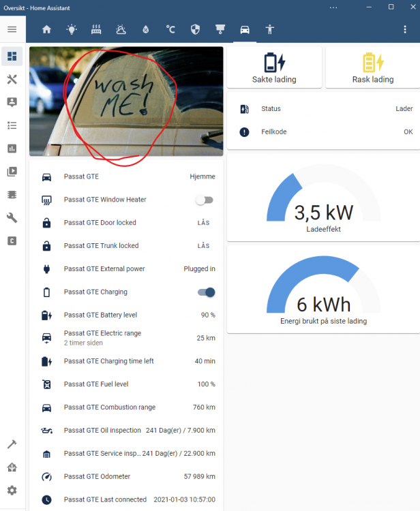Click LÅS for Passat GTE Trunk locked
The height and width of the screenshot is (511, 420).
[203, 246]
